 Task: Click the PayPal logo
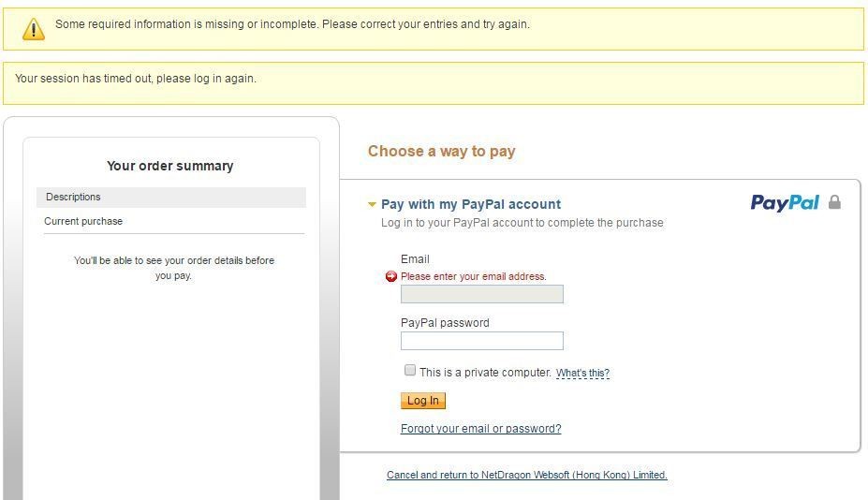tap(785, 203)
